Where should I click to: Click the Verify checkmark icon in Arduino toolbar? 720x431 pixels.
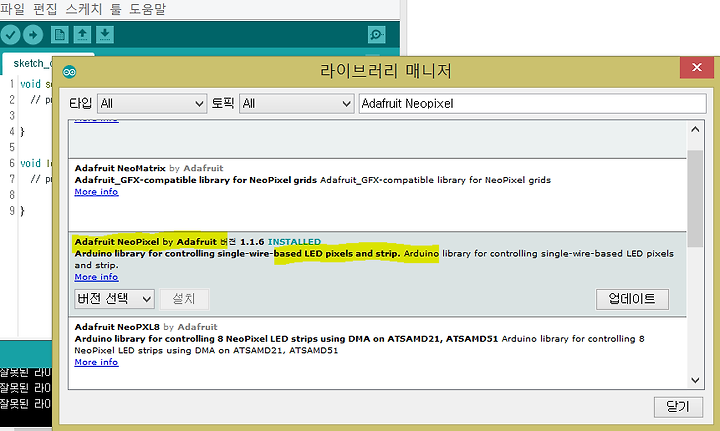[x=11, y=34]
